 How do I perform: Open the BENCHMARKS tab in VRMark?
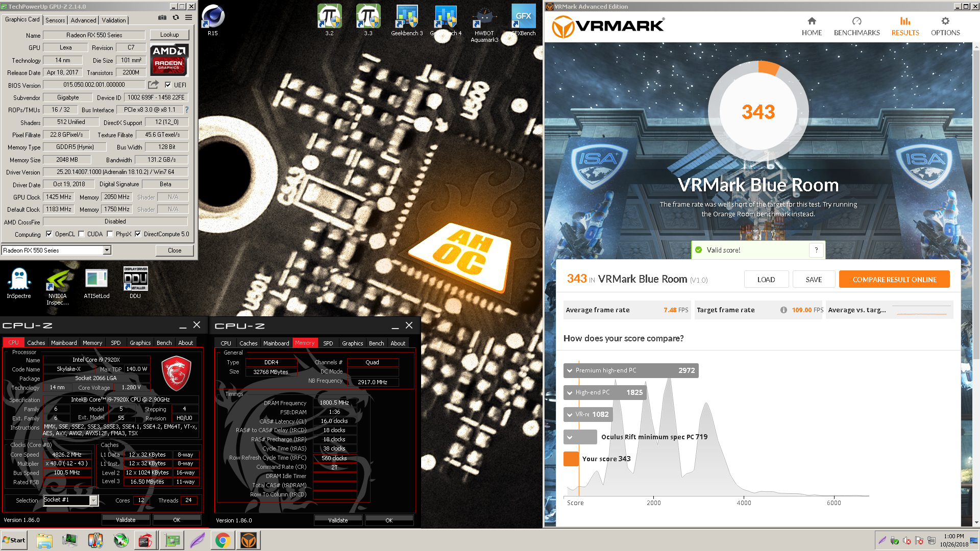[856, 27]
